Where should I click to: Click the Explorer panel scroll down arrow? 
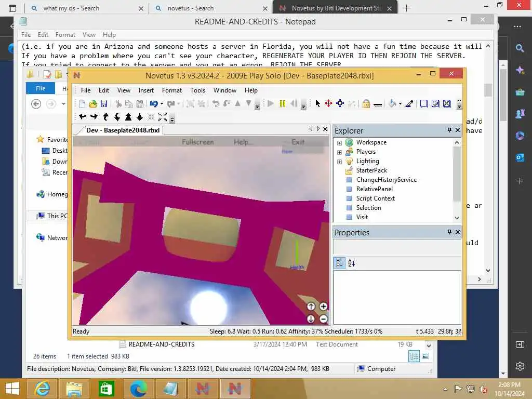(x=457, y=218)
